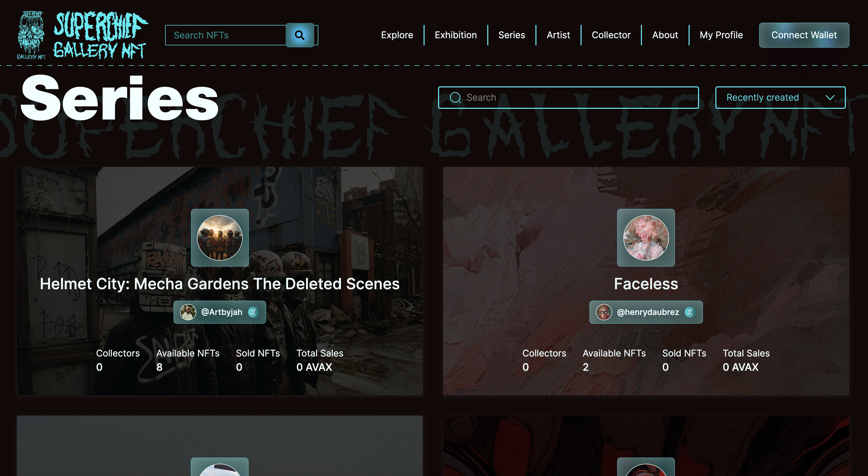Click the Connect Wallet button
The height and width of the screenshot is (476, 868).
(x=804, y=35)
